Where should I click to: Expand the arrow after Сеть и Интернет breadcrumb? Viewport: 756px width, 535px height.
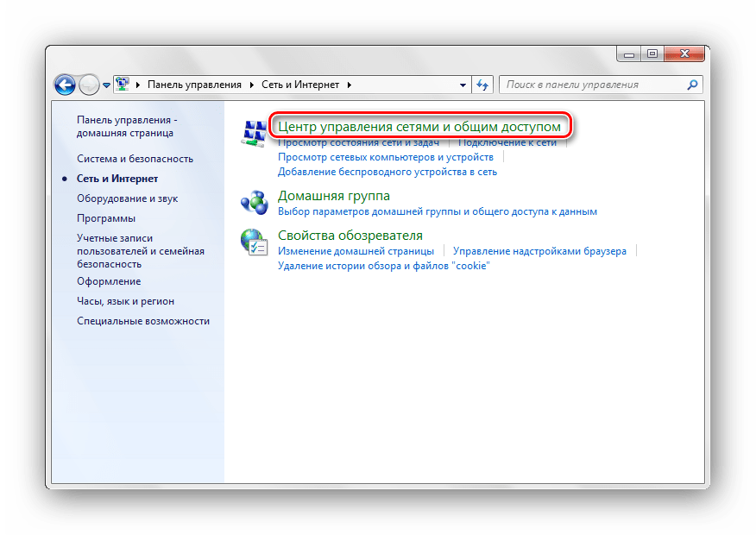(x=348, y=85)
